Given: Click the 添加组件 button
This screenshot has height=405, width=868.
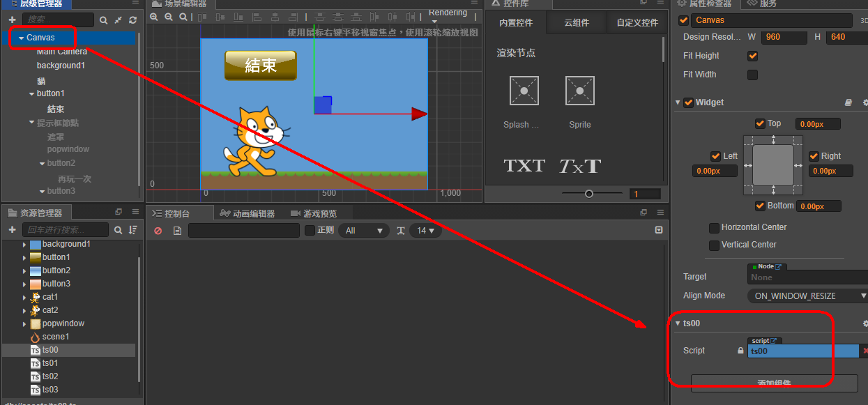Looking at the screenshot, I should point(774,383).
